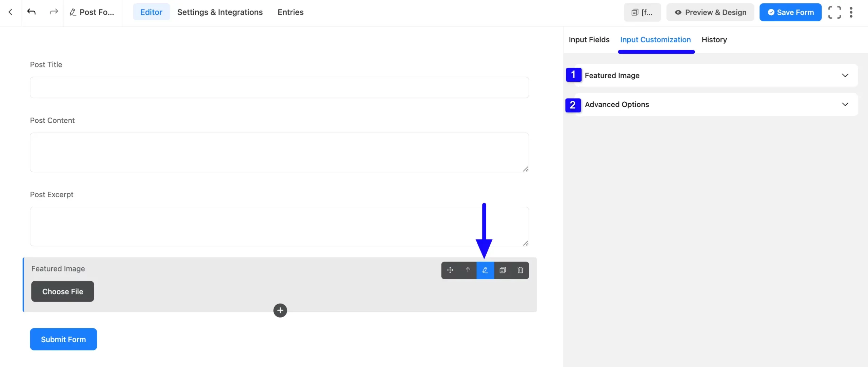The width and height of the screenshot is (868, 367).
Task: Click the Post Excerpt resize grip
Action: pyautogui.click(x=526, y=243)
